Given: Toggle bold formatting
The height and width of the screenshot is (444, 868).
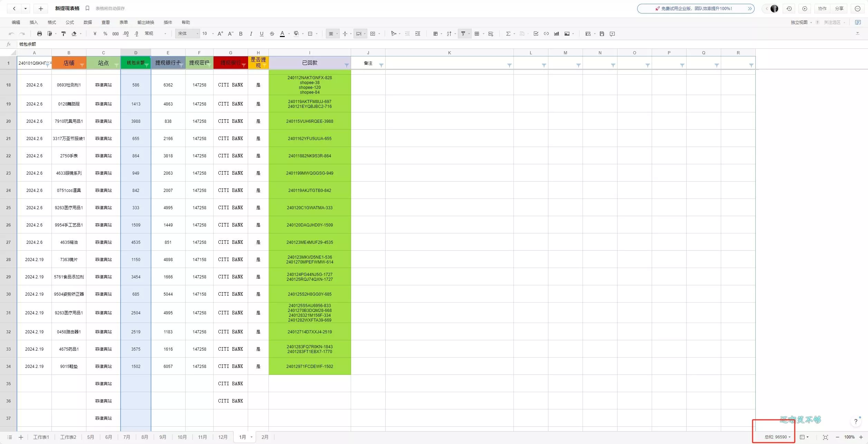Looking at the screenshot, I should coord(241,34).
